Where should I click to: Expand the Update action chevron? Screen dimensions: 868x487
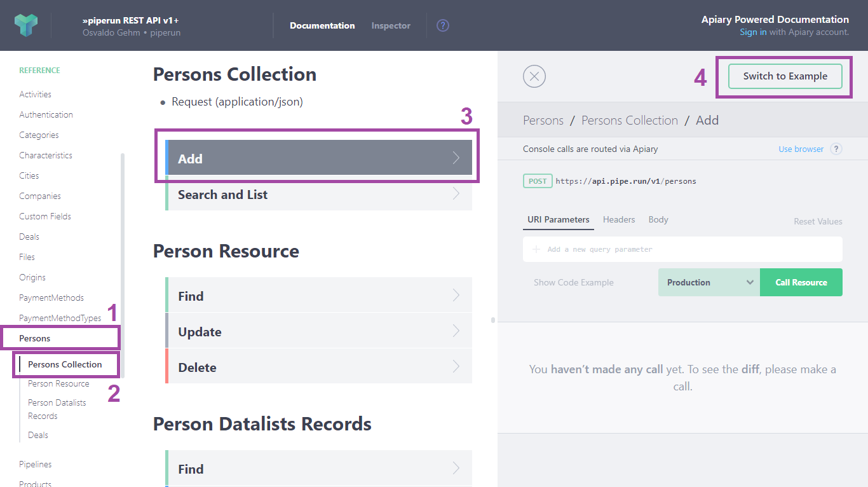[x=456, y=331]
